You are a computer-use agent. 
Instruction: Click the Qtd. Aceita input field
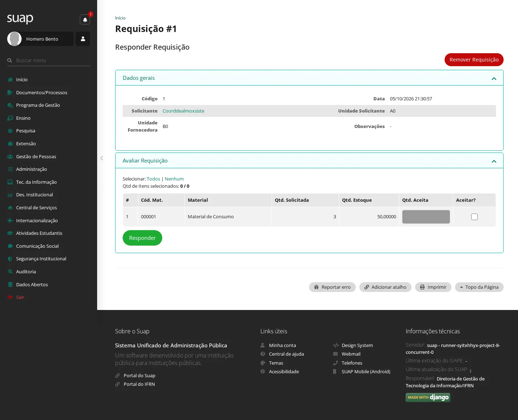(x=426, y=217)
